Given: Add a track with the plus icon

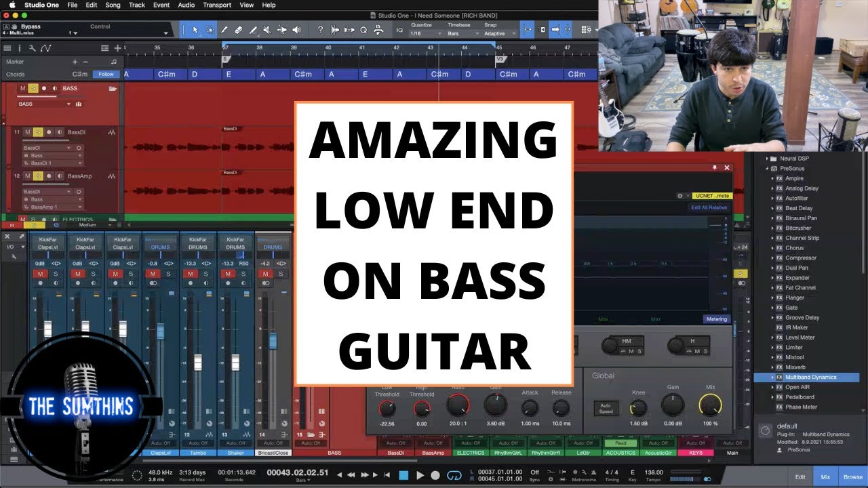Looking at the screenshot, I should click(118, 48).
